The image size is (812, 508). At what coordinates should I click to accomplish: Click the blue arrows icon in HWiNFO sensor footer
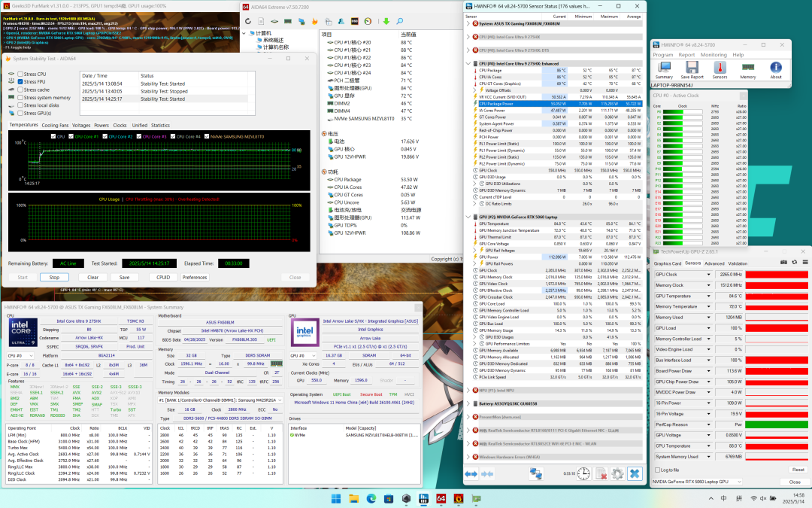(x=471, y=474)
